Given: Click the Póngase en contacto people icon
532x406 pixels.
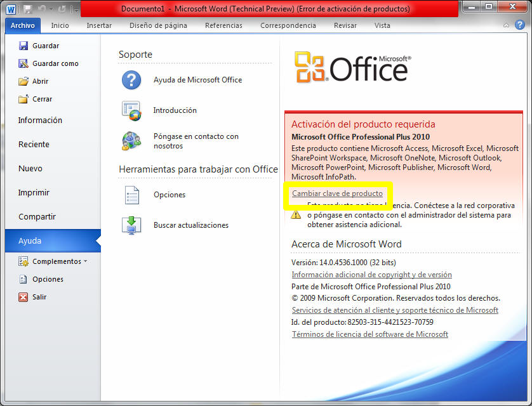Looking at the screenshot, I should pyautogui.click(x=131, y=141).
